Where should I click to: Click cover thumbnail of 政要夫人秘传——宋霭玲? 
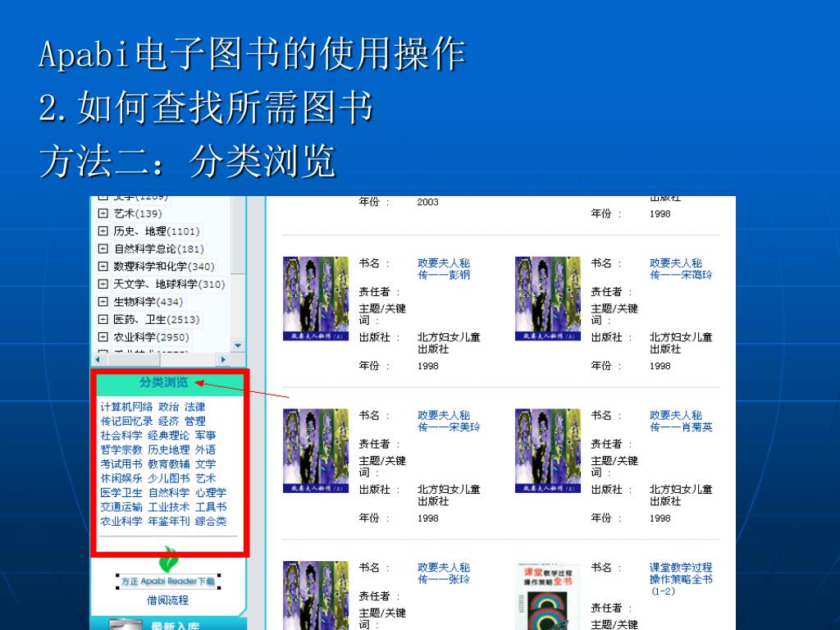tap(547, 299)
